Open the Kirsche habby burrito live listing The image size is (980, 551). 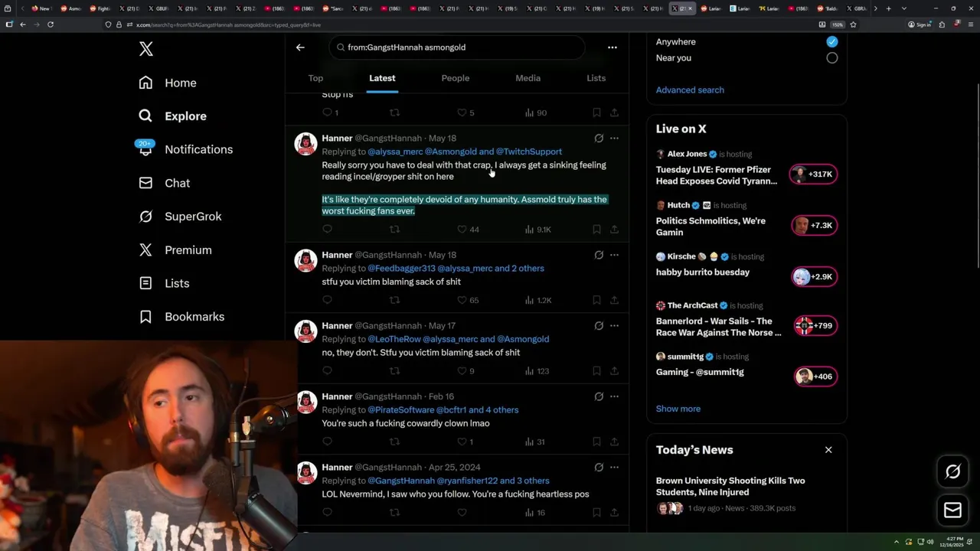click(x=746, y=268)
